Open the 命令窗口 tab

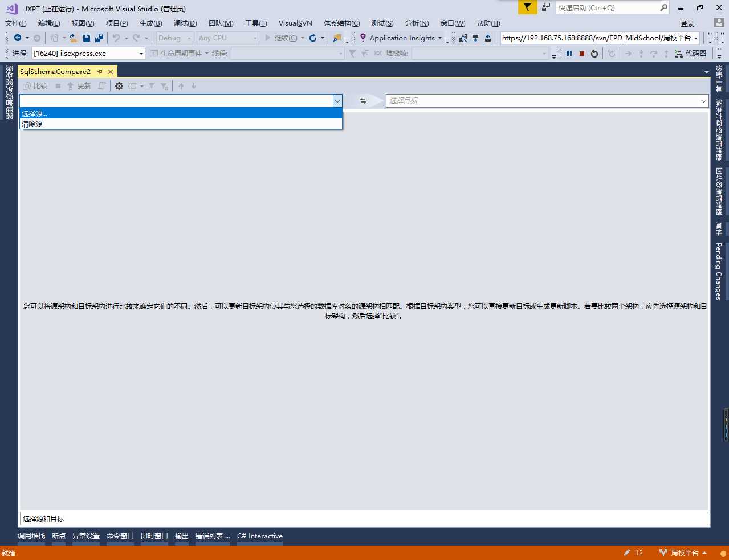(x=120, y=536)
